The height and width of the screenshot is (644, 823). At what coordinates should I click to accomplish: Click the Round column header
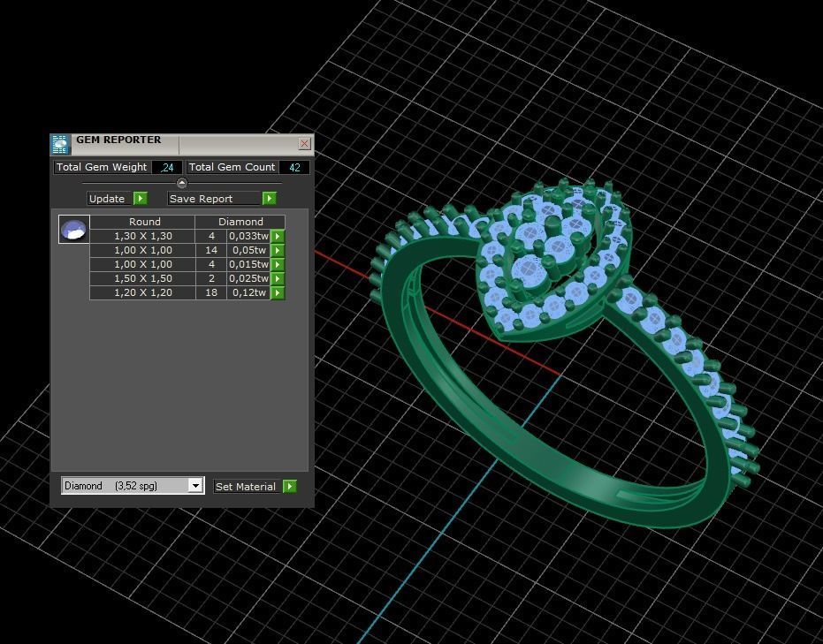[142, 222]
